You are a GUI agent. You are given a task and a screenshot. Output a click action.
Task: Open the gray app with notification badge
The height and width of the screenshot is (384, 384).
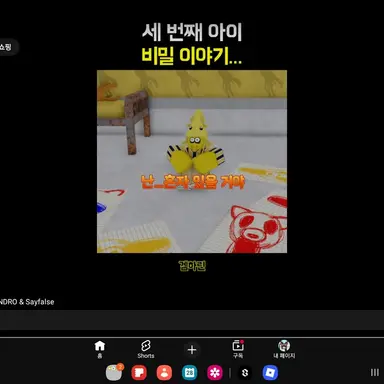click(114, 372)
